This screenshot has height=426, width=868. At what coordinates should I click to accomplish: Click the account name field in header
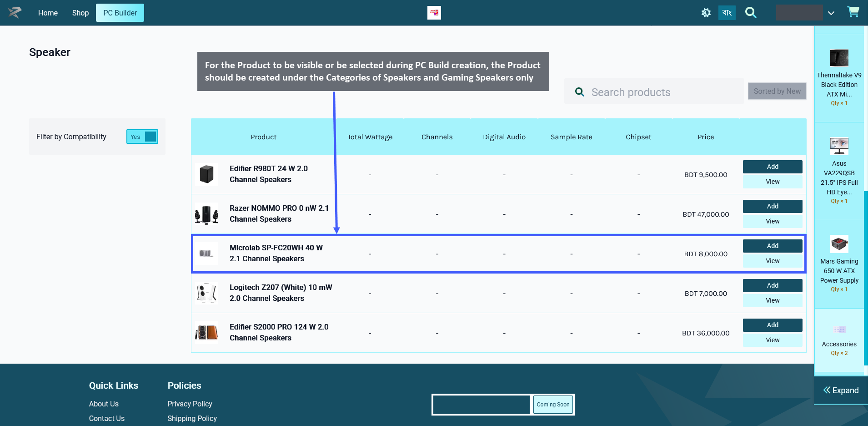pos(799,13)
